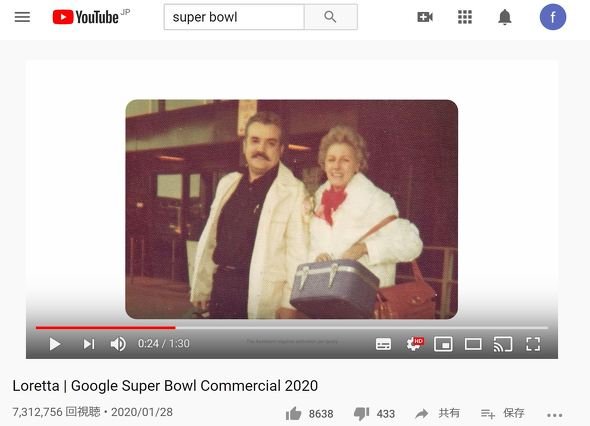Open the account avatar menu
This screenshot has height=426, width=590.
553,17
